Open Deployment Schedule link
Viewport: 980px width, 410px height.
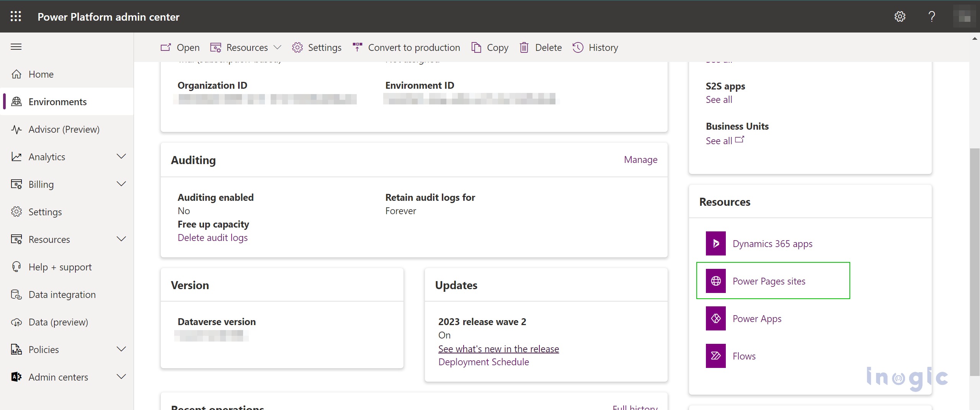(x=483, y=362)
